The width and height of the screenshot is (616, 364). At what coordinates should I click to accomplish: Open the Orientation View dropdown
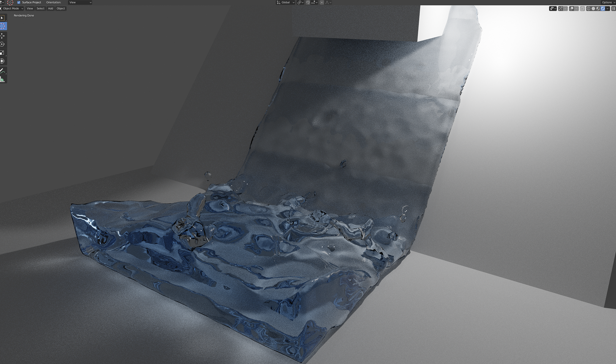(x=80, y=2)
